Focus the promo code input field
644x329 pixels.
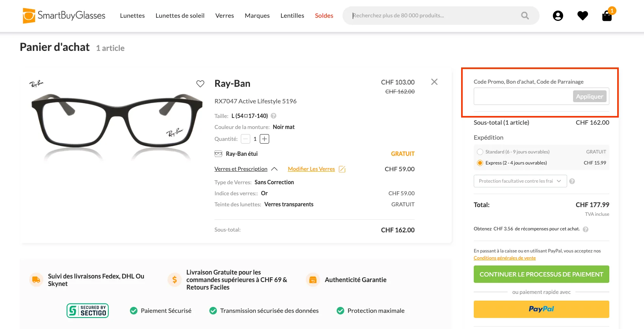(523, 96)
